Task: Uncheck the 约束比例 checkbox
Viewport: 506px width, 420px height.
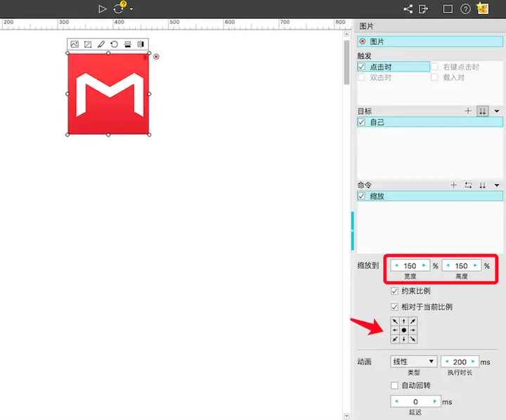Action: pyautogui.click(x=394, y=291)
